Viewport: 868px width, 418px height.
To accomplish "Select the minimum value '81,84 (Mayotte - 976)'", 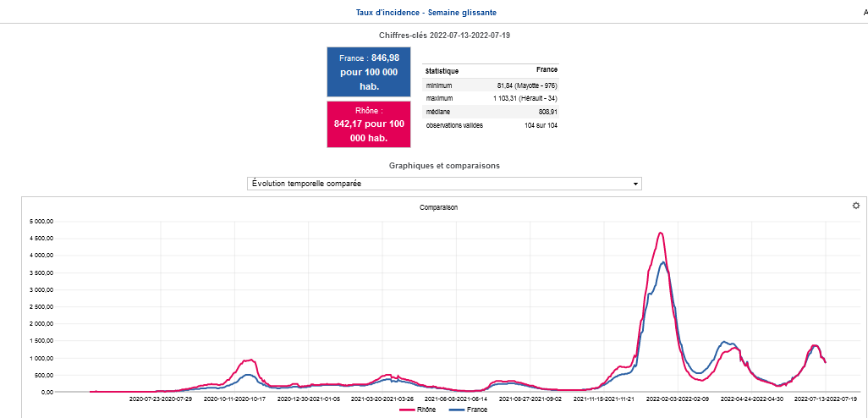I will coord(527,85).
